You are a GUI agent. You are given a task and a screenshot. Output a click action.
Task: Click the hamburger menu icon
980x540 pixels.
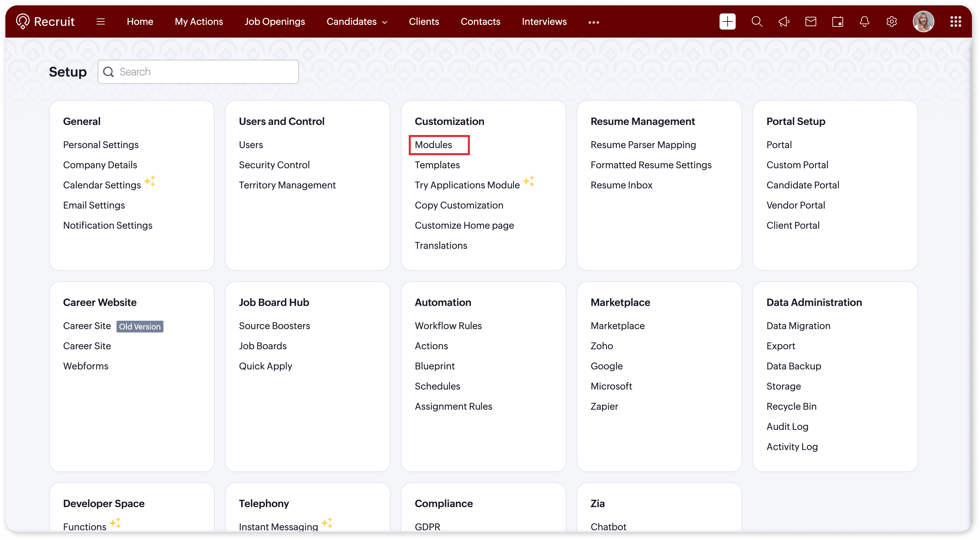click(x=100, y=22)
